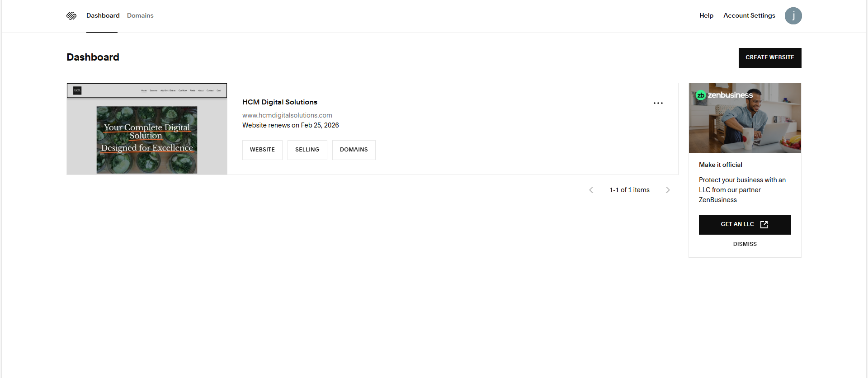Switch to the Dashboard tab

click(x=103, y=15)
